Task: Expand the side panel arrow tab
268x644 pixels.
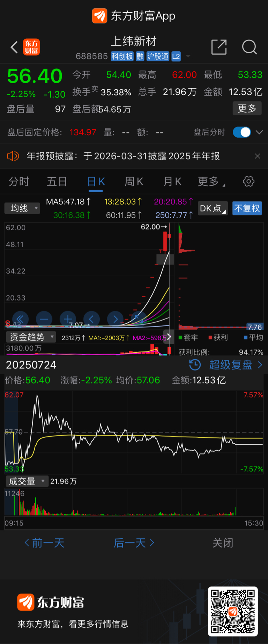Action: (169, 337)
